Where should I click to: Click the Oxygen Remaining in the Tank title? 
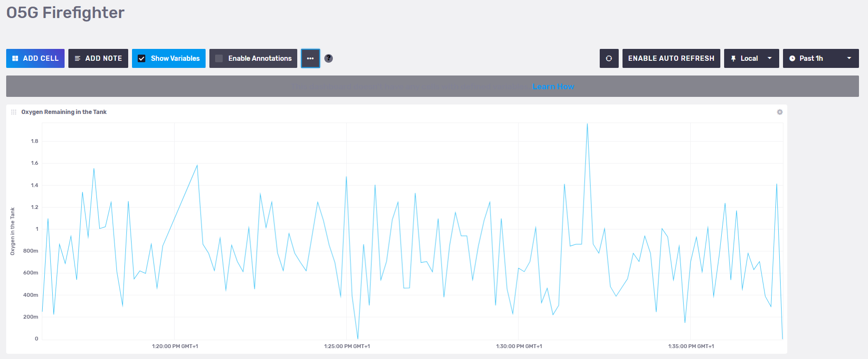(64, 112)
